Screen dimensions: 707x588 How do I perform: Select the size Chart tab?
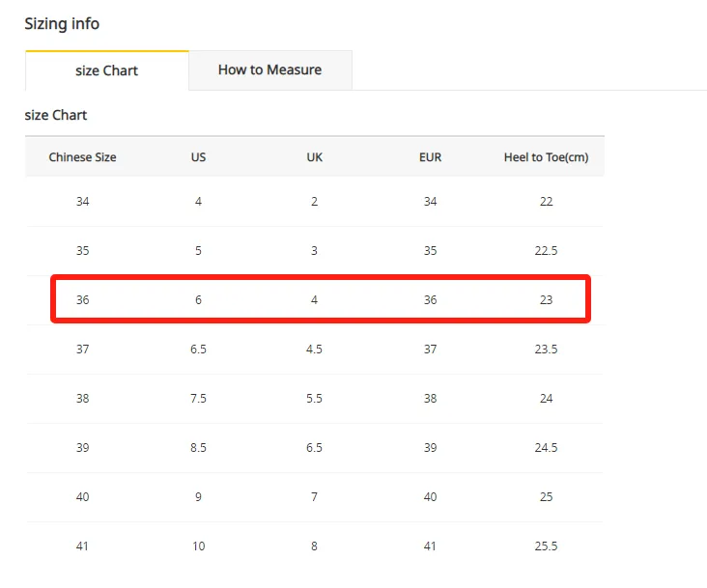tap(106, 70)
